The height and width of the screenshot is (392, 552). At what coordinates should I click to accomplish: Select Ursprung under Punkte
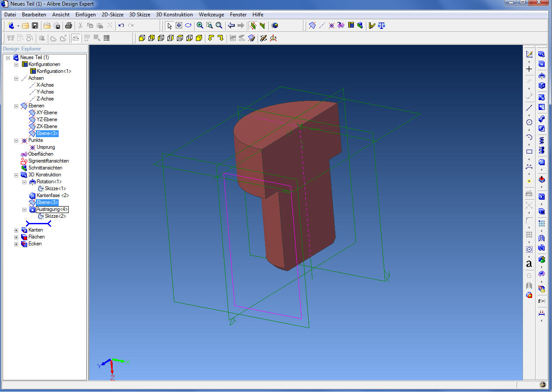(46, 147)
